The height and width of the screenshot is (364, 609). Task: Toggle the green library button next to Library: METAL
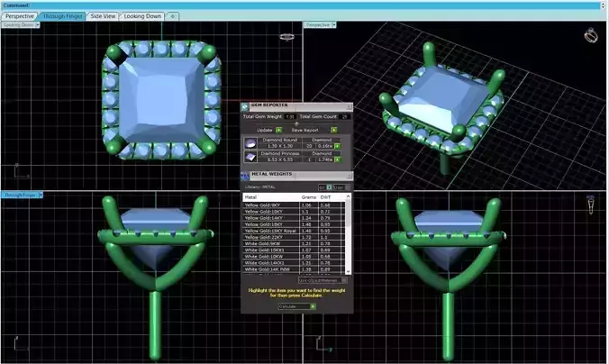click(x=329, y=187)
